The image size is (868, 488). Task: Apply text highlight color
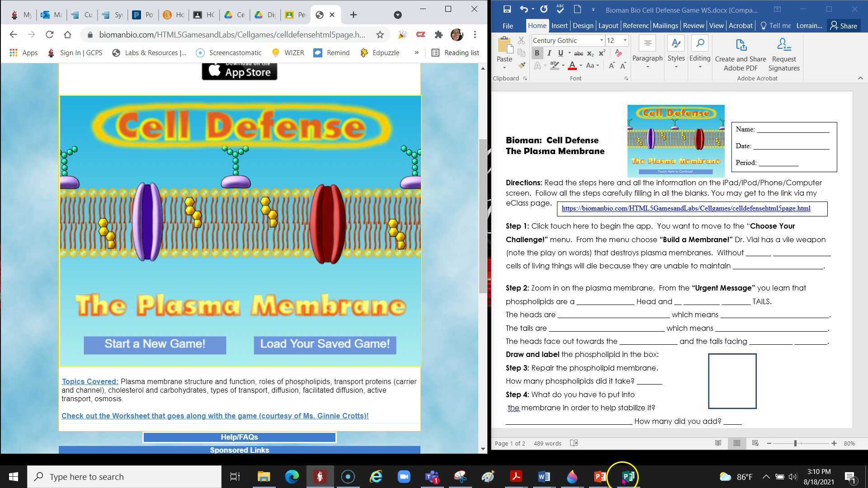(x=554, y=66)
